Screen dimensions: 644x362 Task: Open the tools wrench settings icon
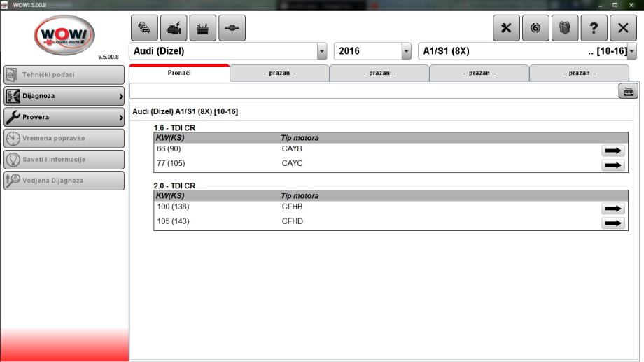[x=506, y=28]
